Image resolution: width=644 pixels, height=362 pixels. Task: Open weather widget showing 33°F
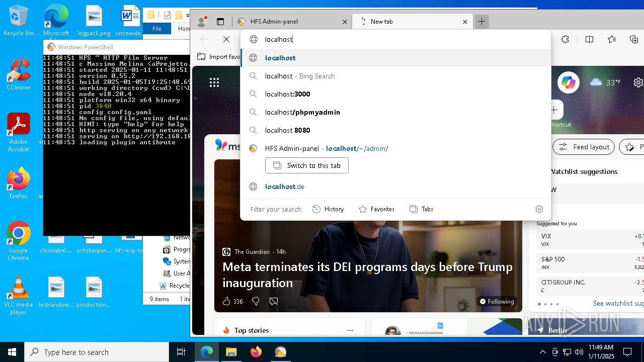coord(605,82)
